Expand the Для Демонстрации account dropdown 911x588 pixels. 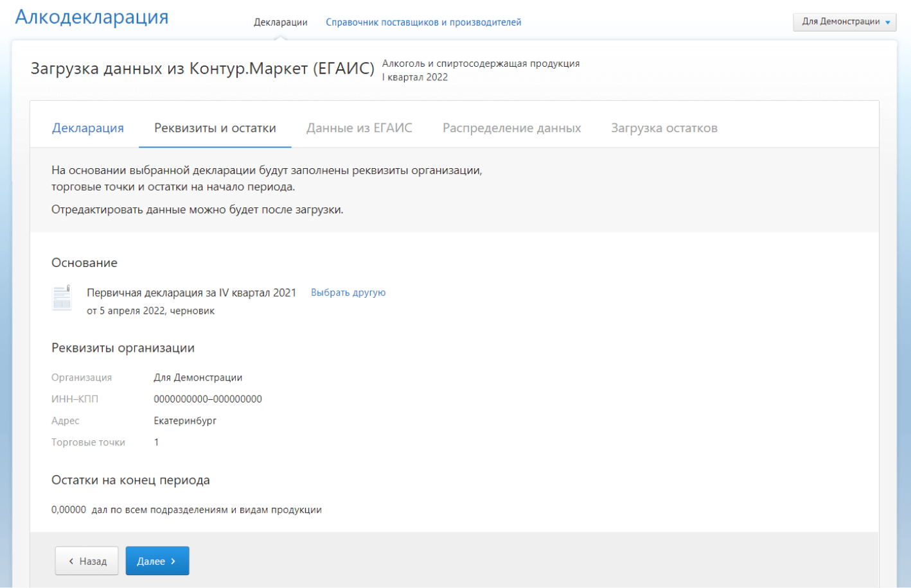click(x=844, y=22)
